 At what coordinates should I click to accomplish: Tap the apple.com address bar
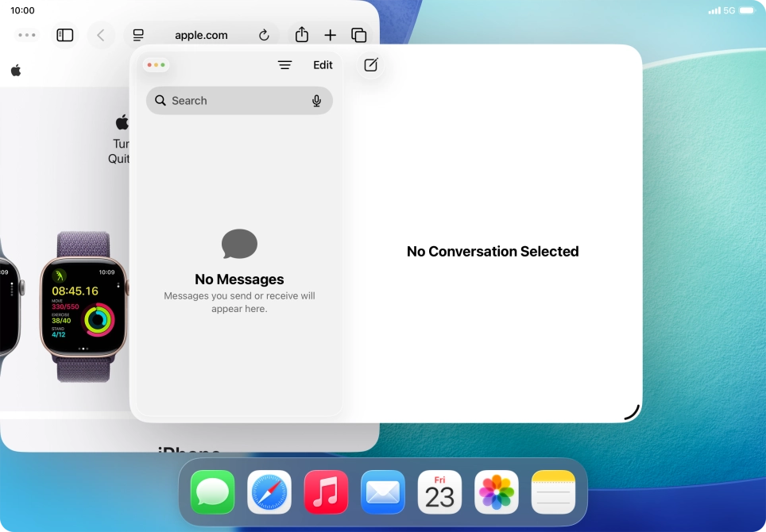coord(200,35)
